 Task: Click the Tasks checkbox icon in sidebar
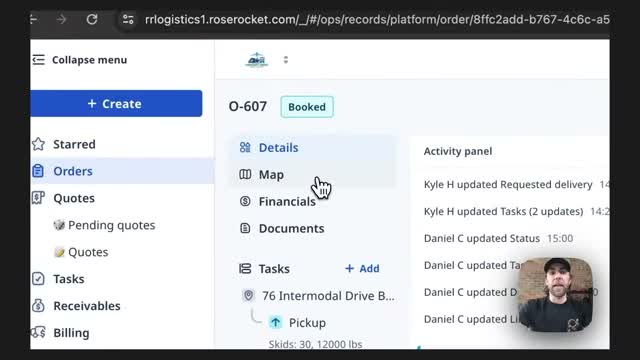coord(38,279)
